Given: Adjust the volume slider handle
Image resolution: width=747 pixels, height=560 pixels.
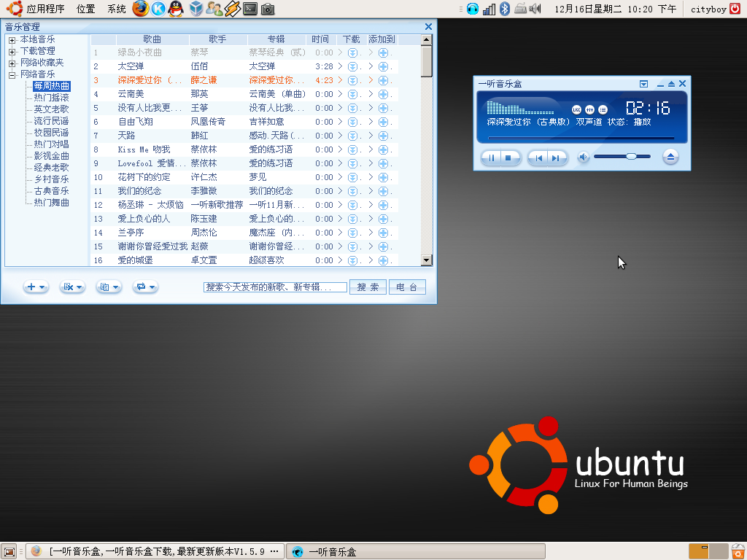Looking at the screenshot, I should click(x=631, y=156).
